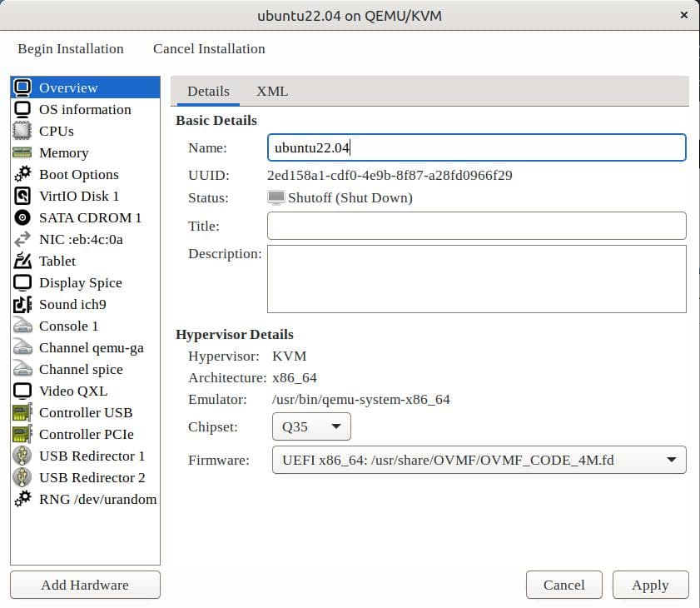
Task: Click the NIC network arrows icon
Action: click(x=22, y=239)
